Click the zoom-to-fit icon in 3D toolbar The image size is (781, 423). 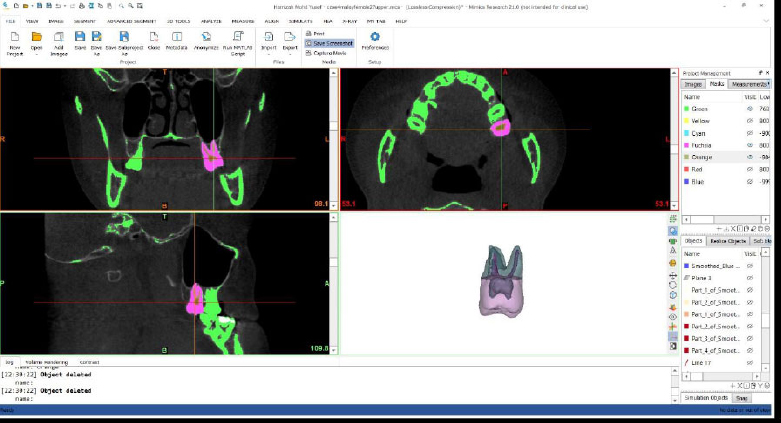point(673,231)
